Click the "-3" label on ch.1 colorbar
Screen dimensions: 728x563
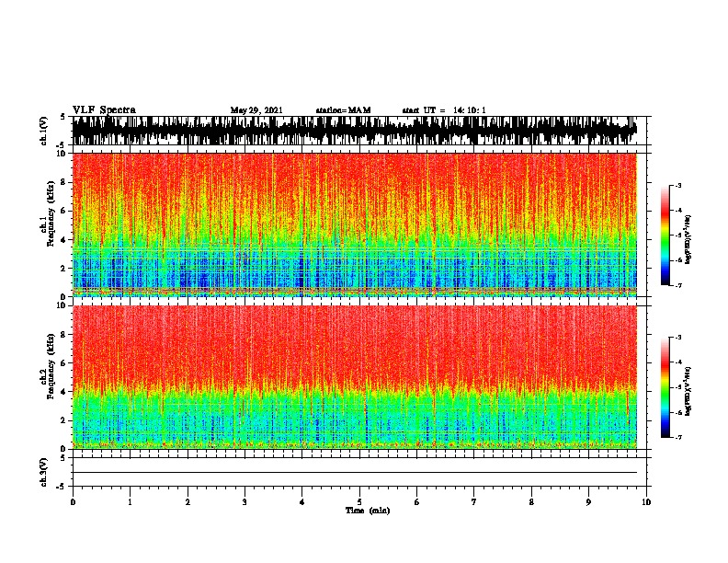pyautogui.click(x=677, y=185)
